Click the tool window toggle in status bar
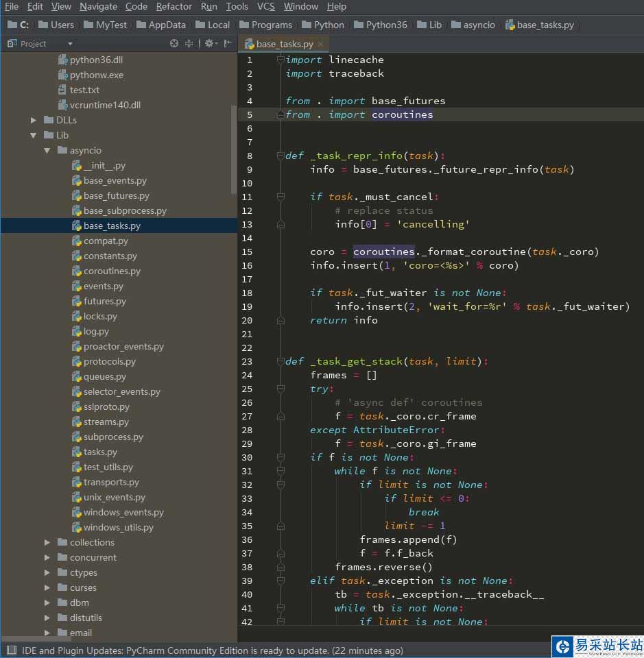The width and height of the screenshot is (644, 658). pos(10,650)
